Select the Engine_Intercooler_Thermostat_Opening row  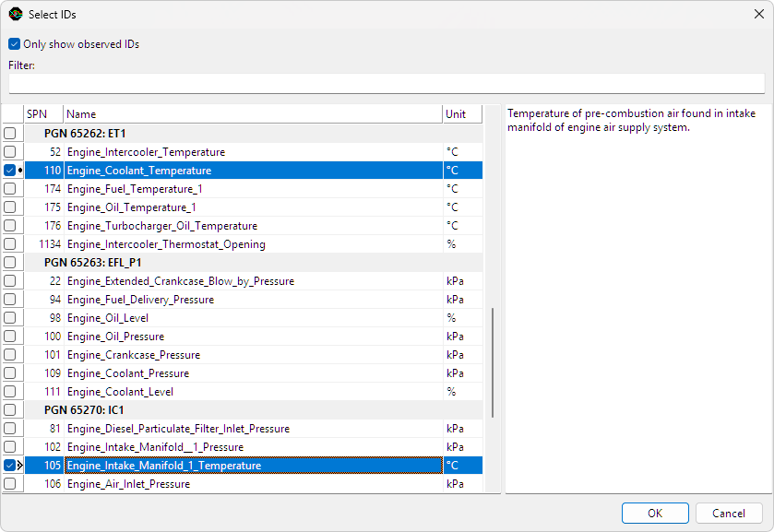(254, 243)
